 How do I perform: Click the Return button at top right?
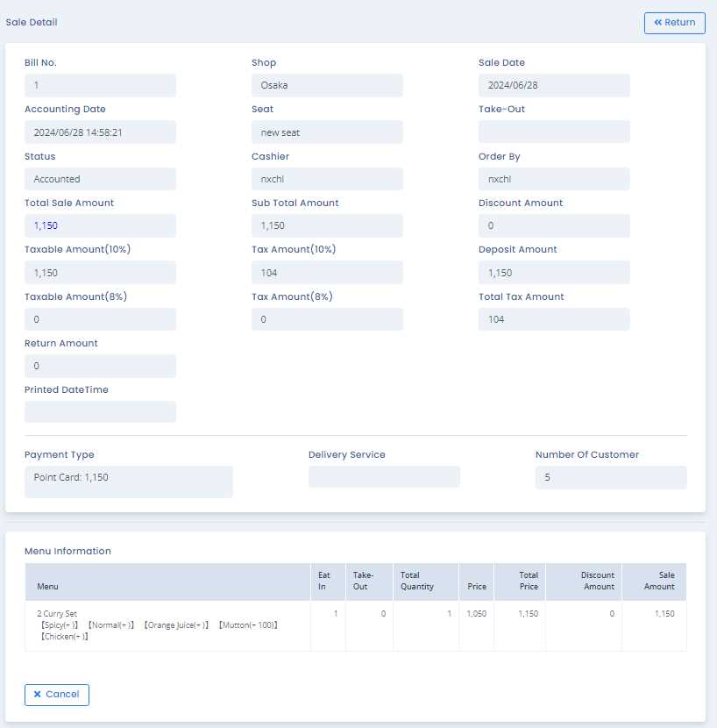tap(674, 23)
